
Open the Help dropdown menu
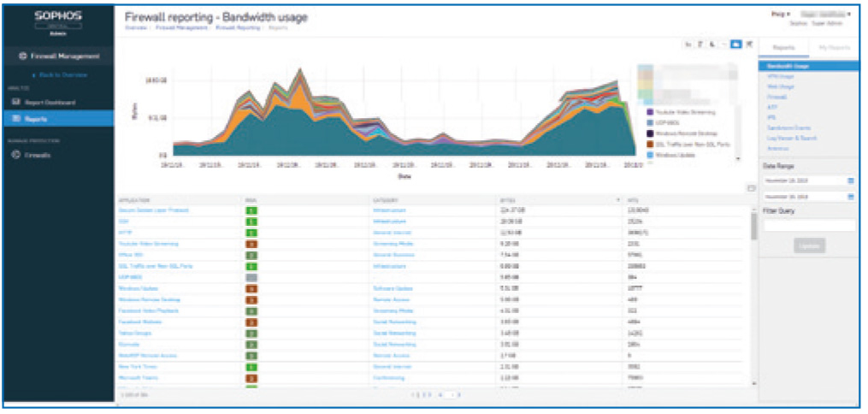[779, 15]
